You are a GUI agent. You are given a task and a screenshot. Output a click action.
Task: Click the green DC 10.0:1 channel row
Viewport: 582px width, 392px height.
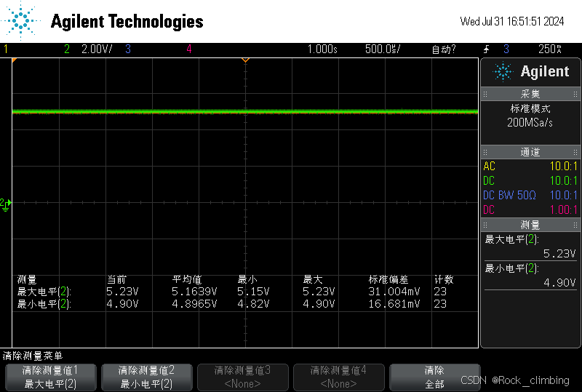coord(530,181)
